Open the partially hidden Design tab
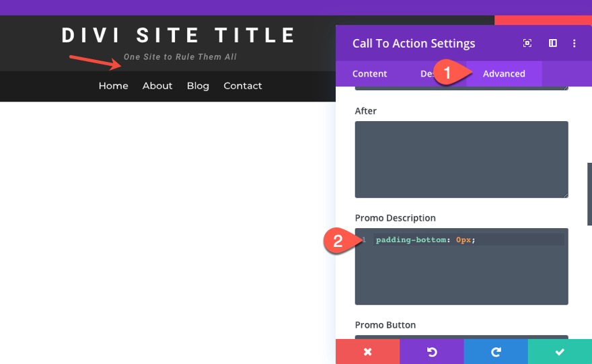The image size is (592, 364). 427,73
